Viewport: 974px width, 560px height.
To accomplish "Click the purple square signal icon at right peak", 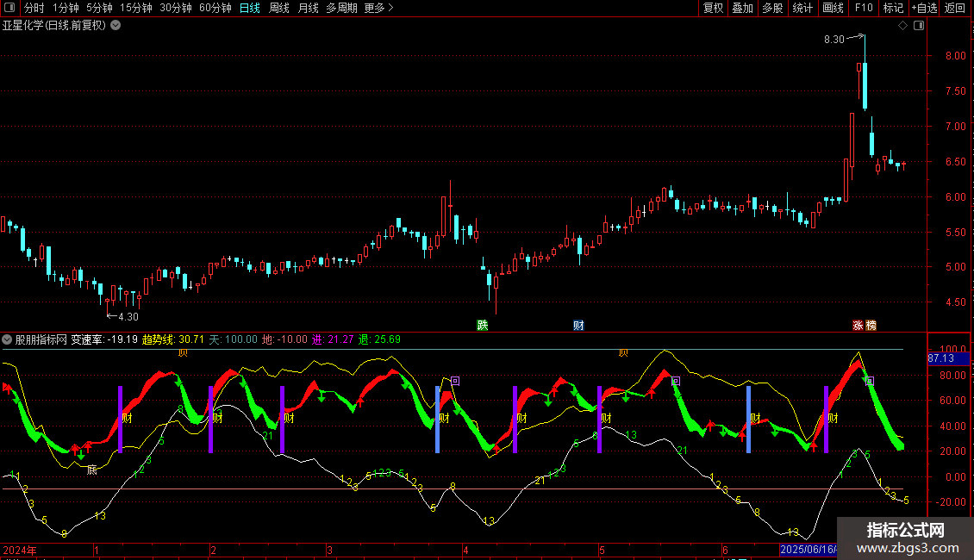I will [870, 381].
